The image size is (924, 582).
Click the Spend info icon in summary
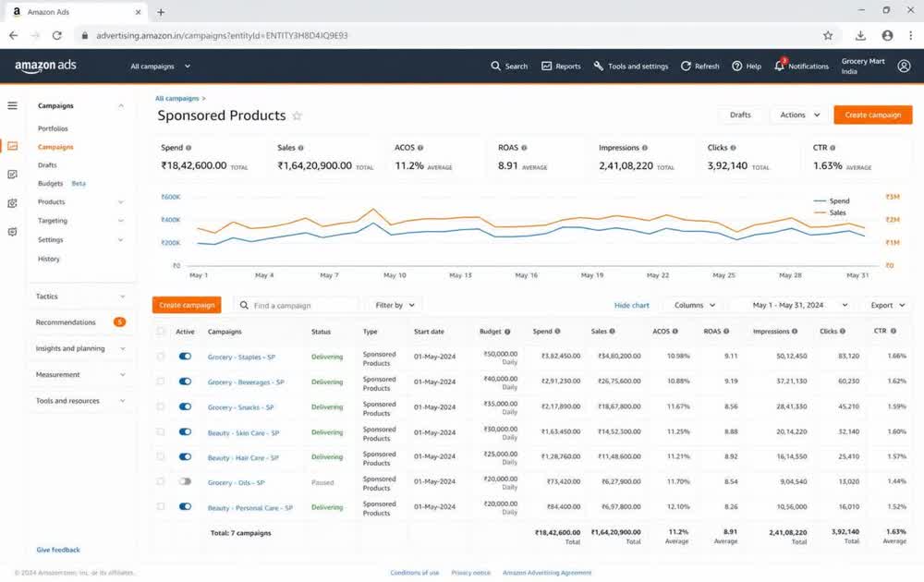point(188,148)
